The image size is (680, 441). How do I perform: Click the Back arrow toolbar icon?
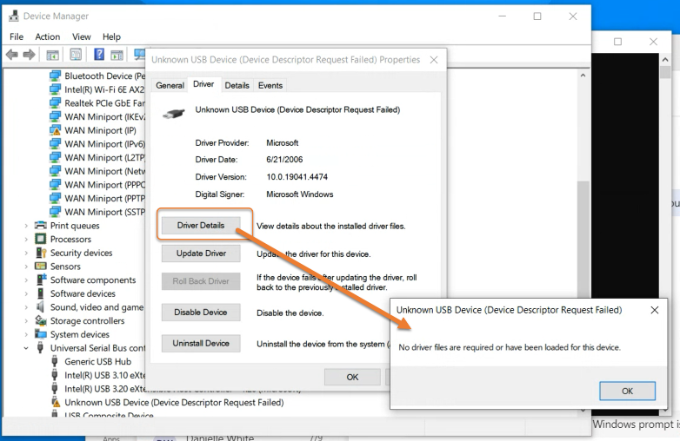click(x=14, y=54)
